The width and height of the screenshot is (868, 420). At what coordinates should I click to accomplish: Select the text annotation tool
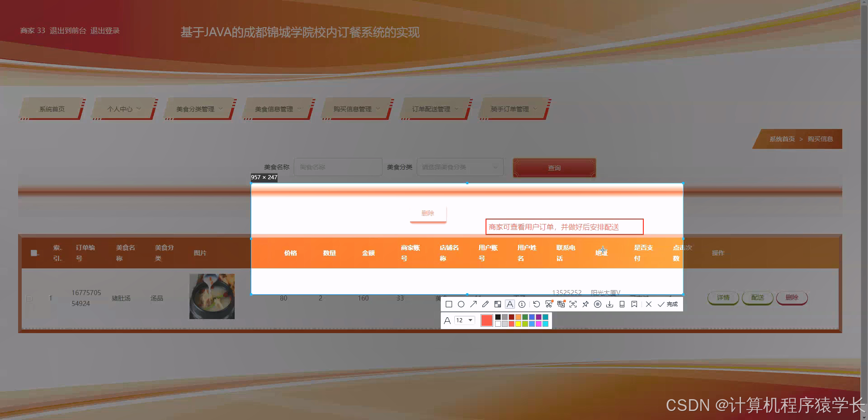510,304
